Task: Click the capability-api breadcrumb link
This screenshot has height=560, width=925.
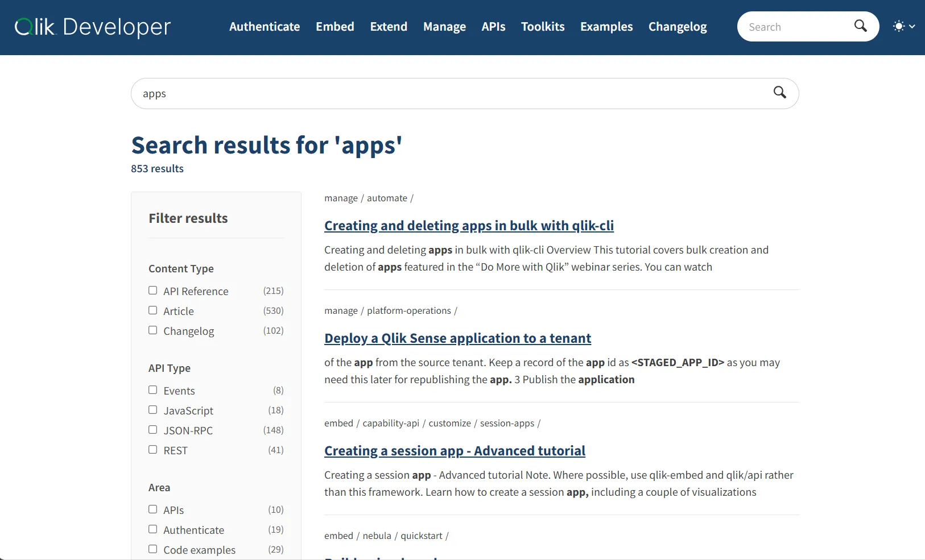Action: click(x=390, y=423)
